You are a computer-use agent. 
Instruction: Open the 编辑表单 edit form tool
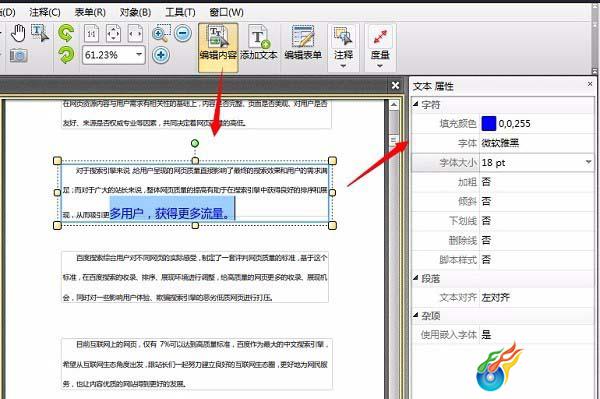click(303, 43)
